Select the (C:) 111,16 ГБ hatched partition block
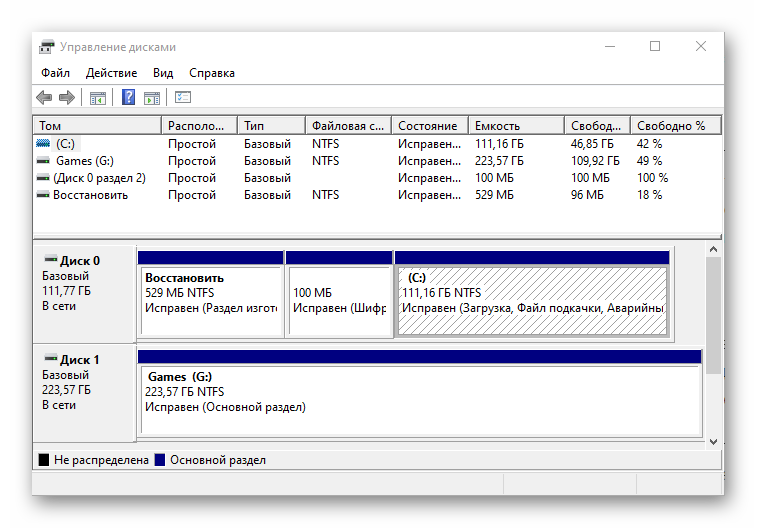Image resolution: width=757 pixels, height=528 pixels. (532, 294)
